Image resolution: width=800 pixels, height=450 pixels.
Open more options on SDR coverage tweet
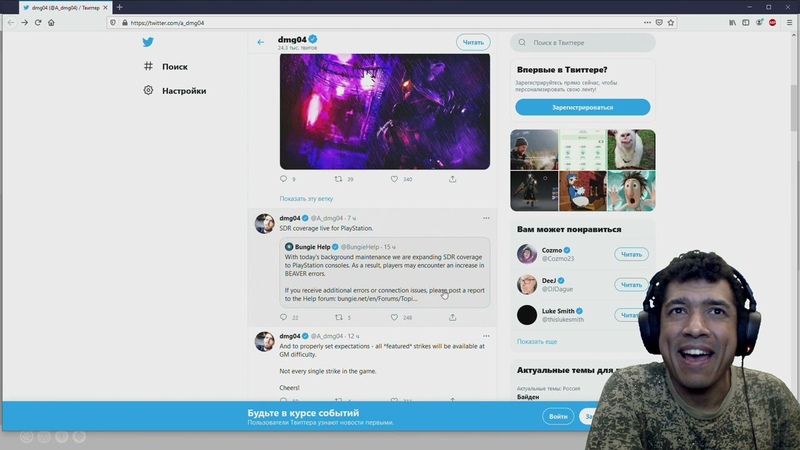pos(486,218)
